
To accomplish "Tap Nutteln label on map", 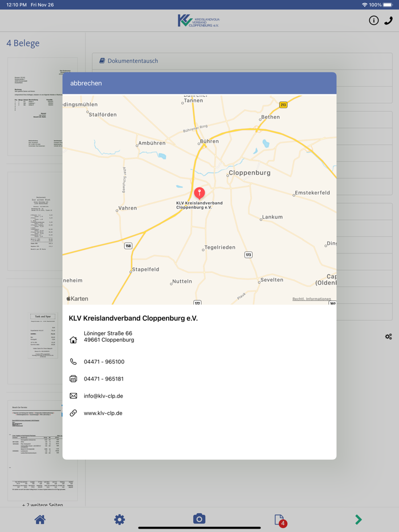I will pyautogui.click(x=182, y=281).
